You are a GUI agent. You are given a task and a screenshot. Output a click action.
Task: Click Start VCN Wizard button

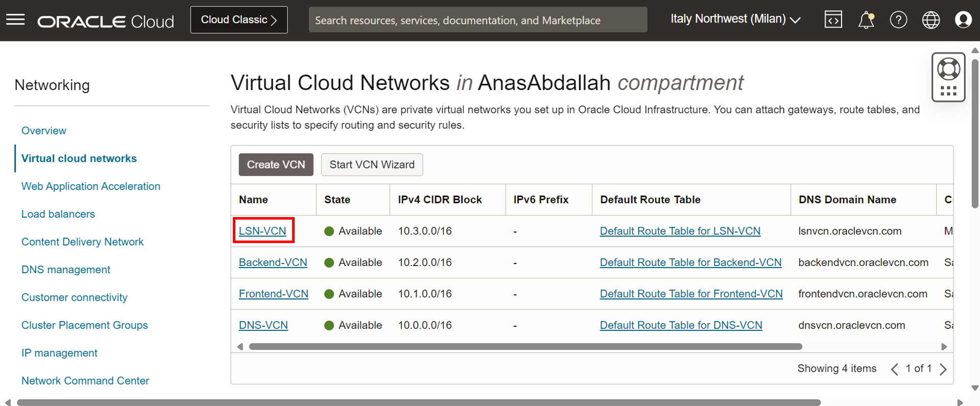(x=372, y=164)
